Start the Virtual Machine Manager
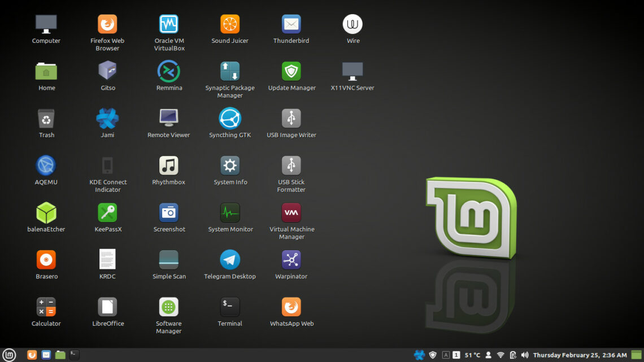 coord(291,213)
